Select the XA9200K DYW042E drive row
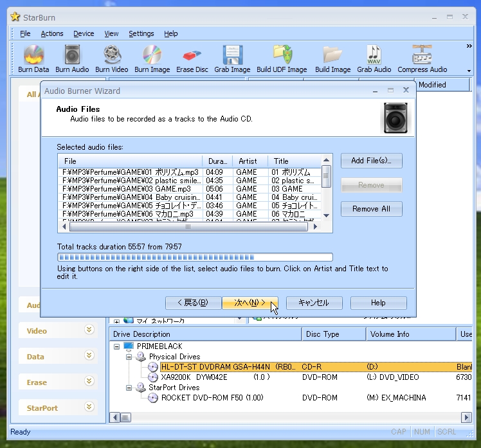This screenshot has height=448, width=481. tap(291, 377)
